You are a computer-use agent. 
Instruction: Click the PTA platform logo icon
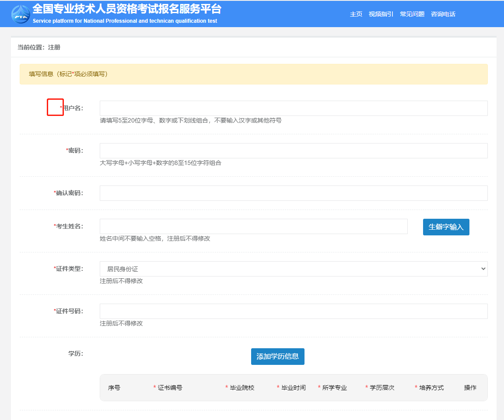(20, 14)
